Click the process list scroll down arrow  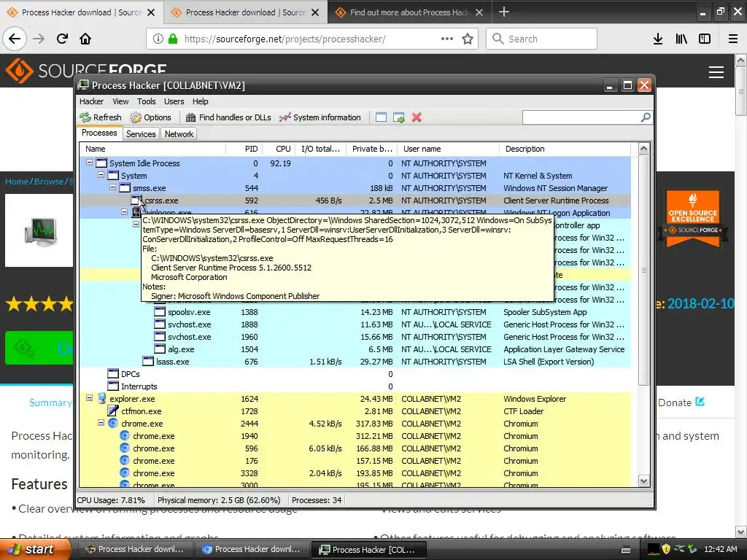click(643, 481)
